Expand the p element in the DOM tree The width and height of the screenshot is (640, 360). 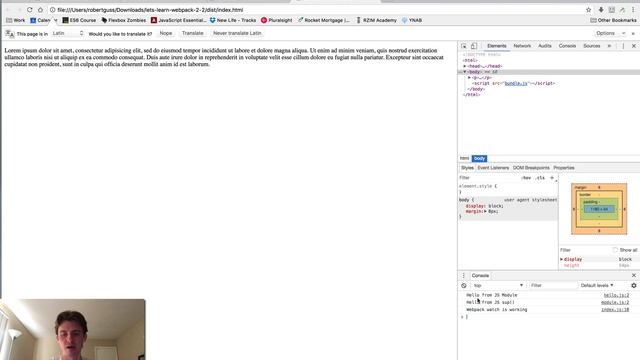click(x=469, y=78)
